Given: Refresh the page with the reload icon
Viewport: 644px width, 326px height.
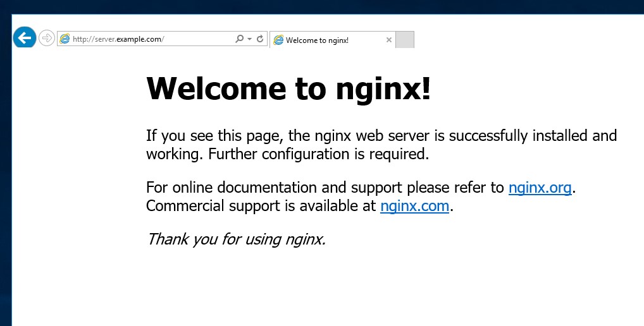Looking at the screenshot, I should point(260,39).
